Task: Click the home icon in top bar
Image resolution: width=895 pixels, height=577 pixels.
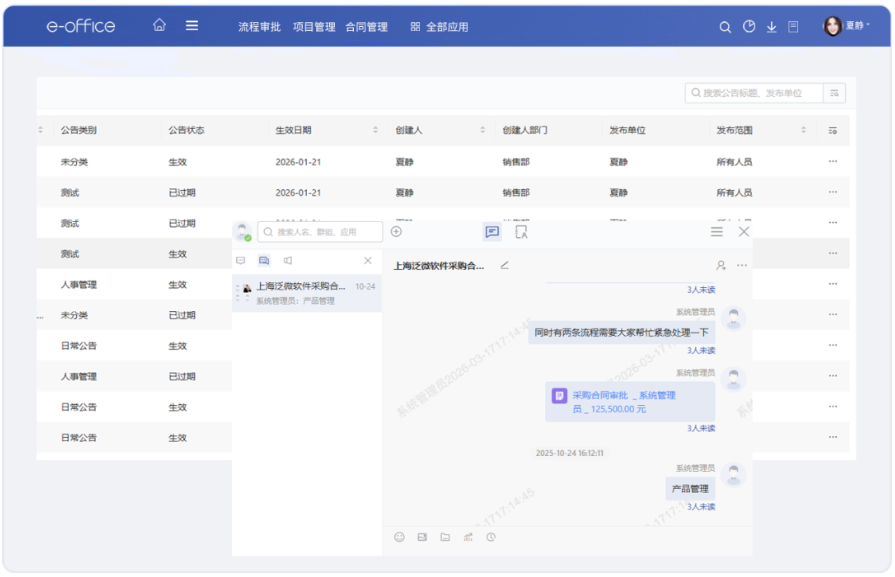Action: (159, 26)
